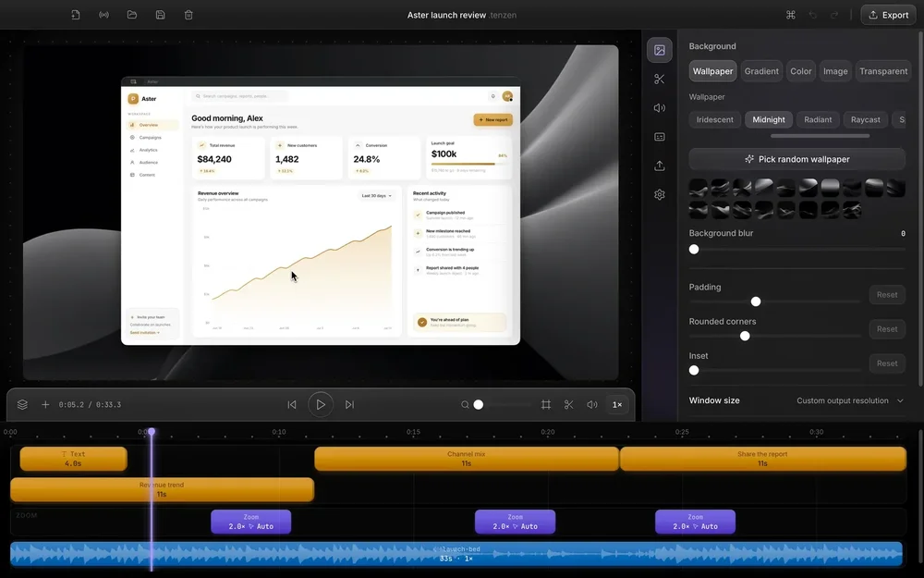
Task: Open the audio sidebar panel
Action: (660, 108)
